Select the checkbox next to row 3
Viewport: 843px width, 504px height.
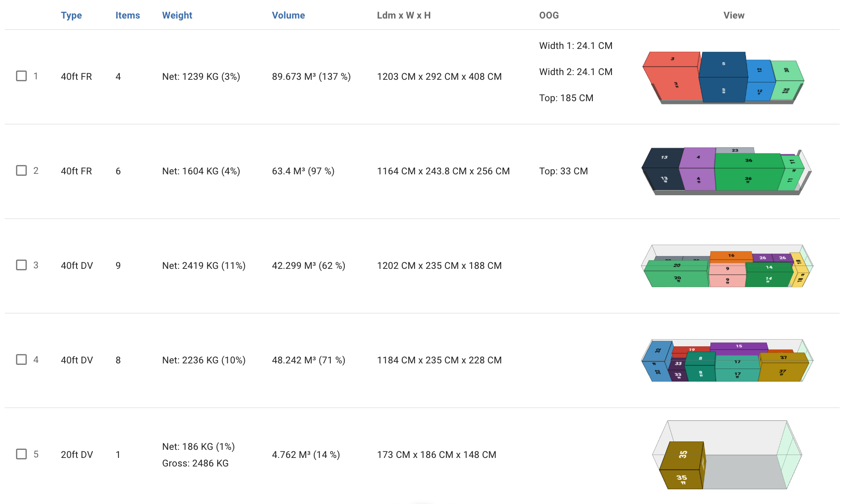click(x=21, y=265)
